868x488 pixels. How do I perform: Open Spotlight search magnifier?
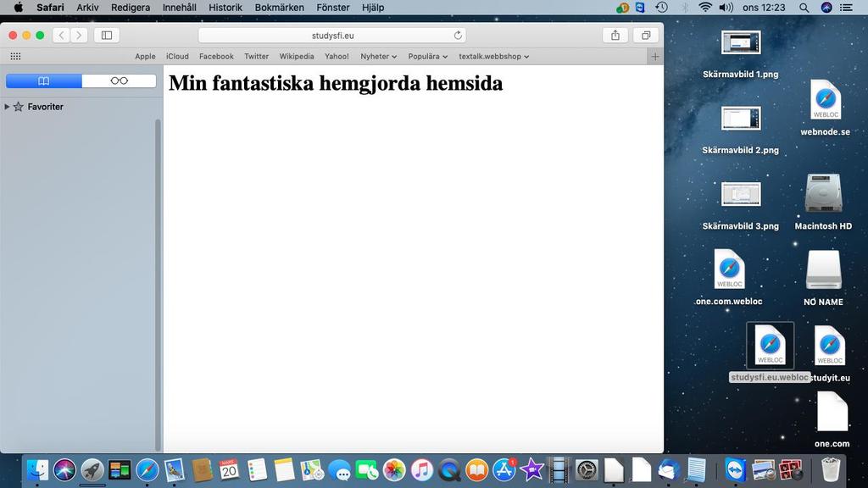click(x=804, y=8)
